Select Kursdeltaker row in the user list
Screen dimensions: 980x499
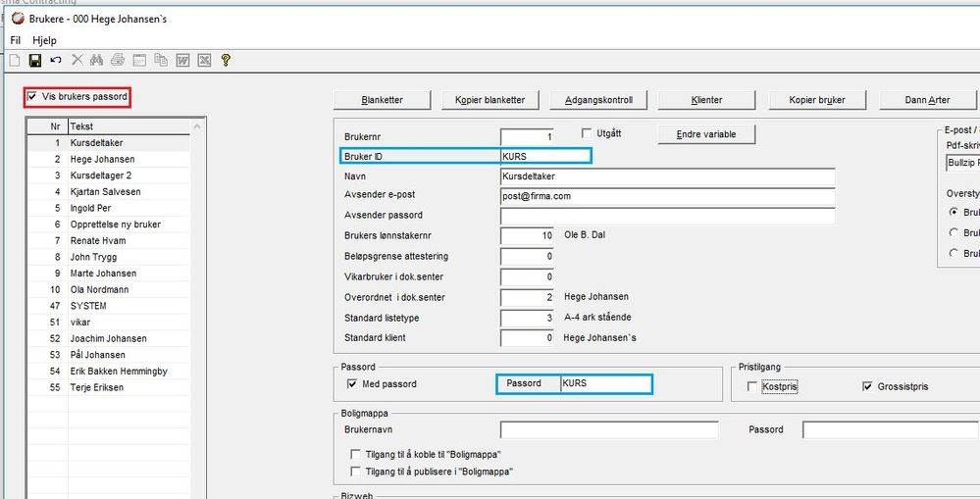(108, 143)
